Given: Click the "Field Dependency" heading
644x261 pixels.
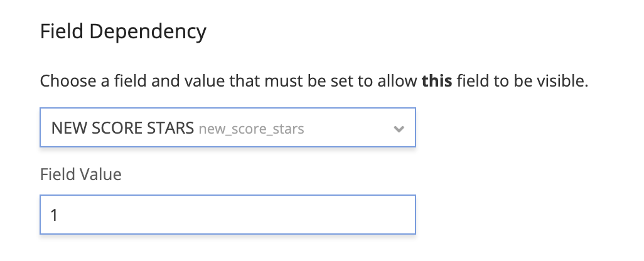Looking at the screenshot, I should [123, 31].
